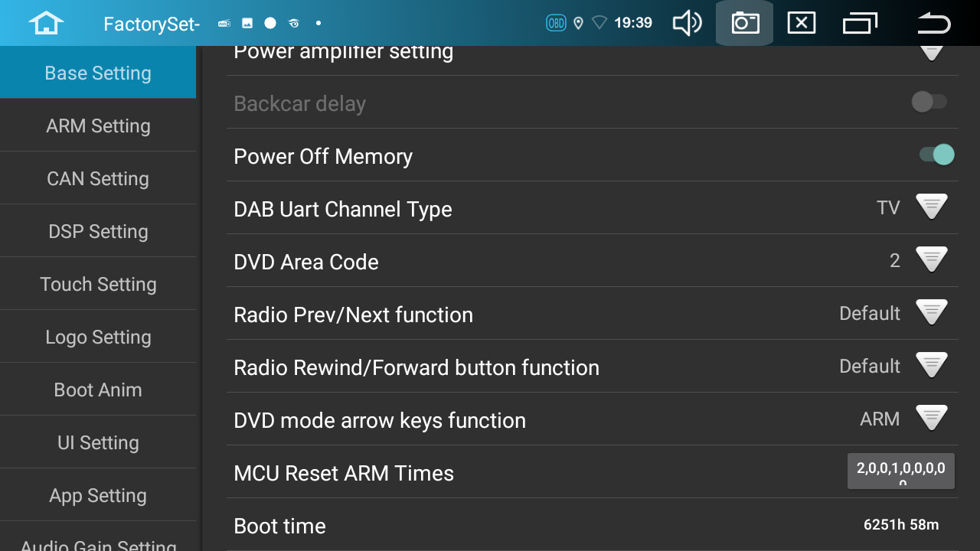Viewport: 980px width, 551px height.
Task: Click the MCU Reset ARM Times value
Action: tap(901, 471)
